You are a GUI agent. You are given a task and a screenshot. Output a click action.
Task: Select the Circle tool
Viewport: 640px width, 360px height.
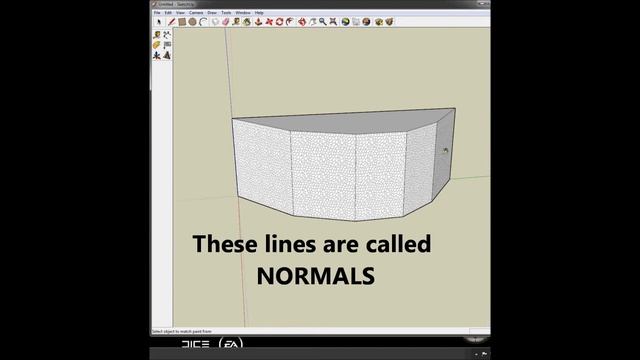pyautogui.click(x=192, y=22)
